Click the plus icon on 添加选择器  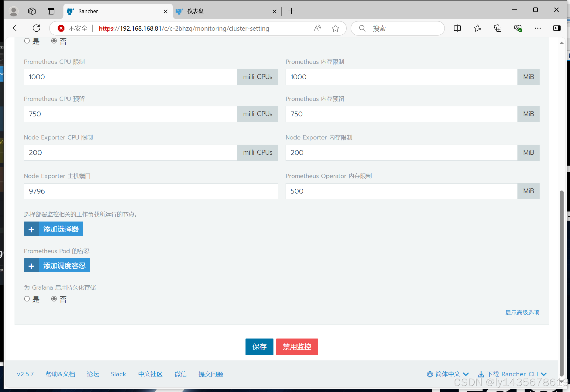pos(31,229)
